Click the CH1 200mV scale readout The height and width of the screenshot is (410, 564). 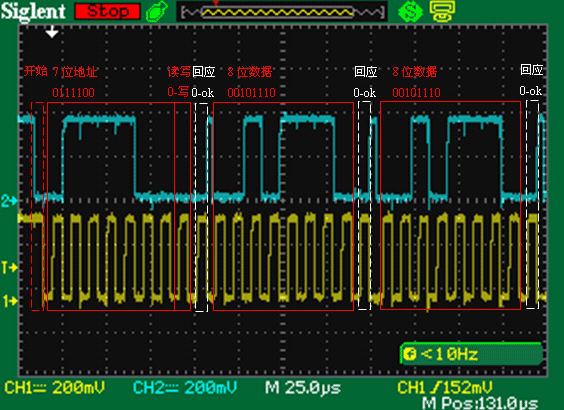point(55,388)
